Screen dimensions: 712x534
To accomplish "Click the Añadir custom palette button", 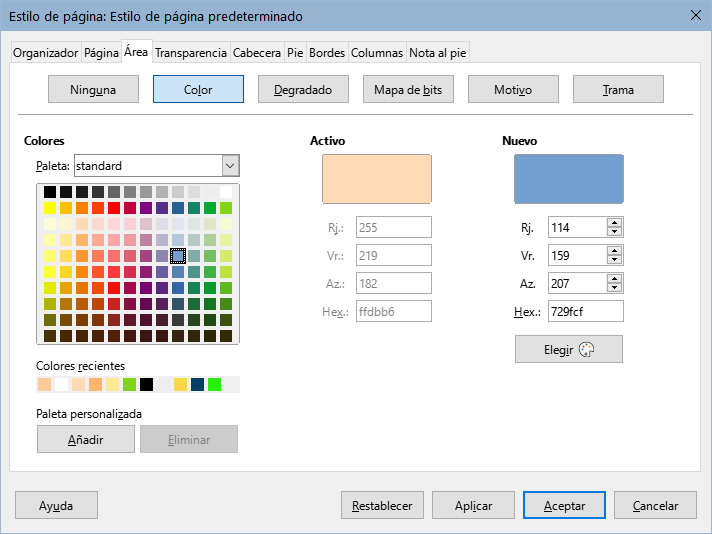I will [x=86, y=439].
